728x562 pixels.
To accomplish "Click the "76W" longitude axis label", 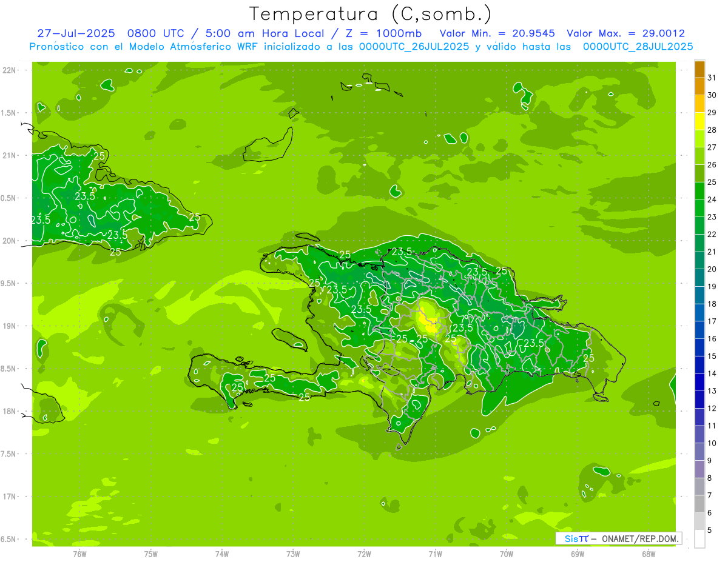I will [79, 554].
